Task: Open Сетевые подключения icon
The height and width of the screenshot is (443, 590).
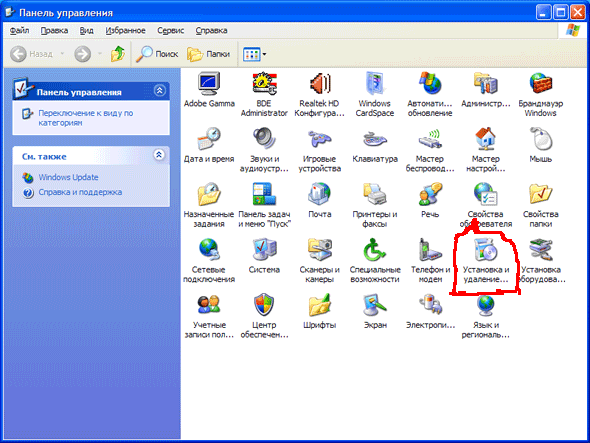Action: click(209, 250)
